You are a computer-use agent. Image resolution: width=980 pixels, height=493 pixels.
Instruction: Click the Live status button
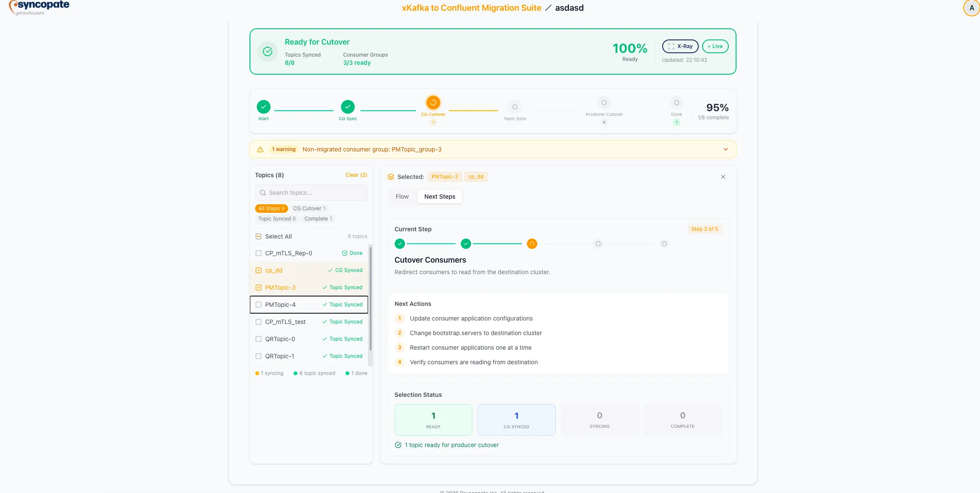tap(715, 46)
